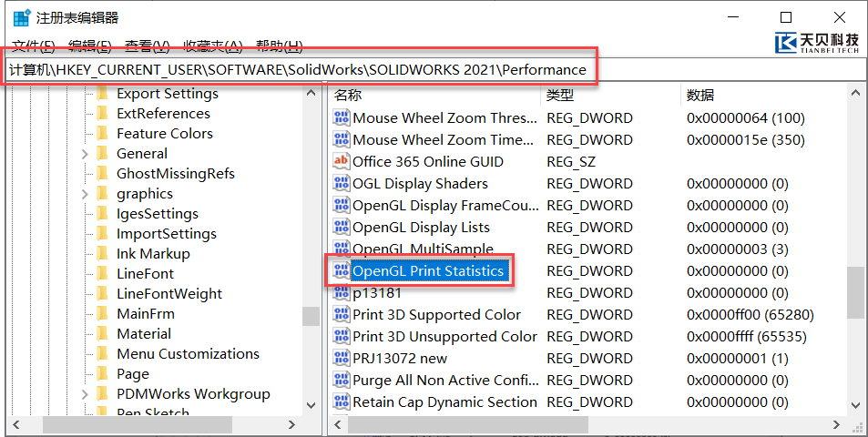The width and height of the screenshot is (868, 437).
Task: Click the folder icon of IgesSettings
Action: tap(102, 214)
